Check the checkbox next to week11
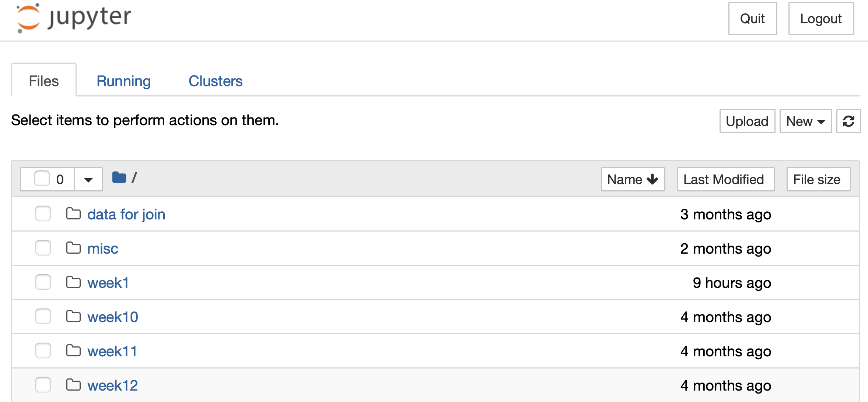The width and height of the screenshot is (868, 402). (43, 350)
